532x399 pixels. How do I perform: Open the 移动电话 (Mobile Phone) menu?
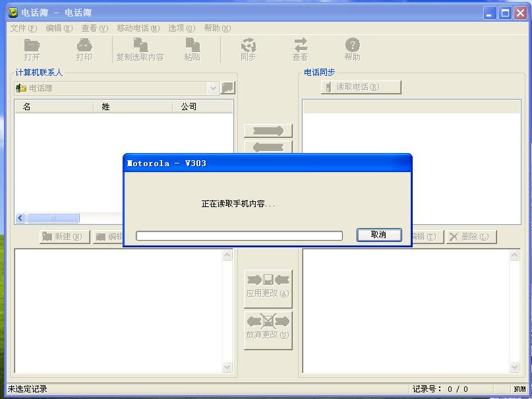click(138, 28)
